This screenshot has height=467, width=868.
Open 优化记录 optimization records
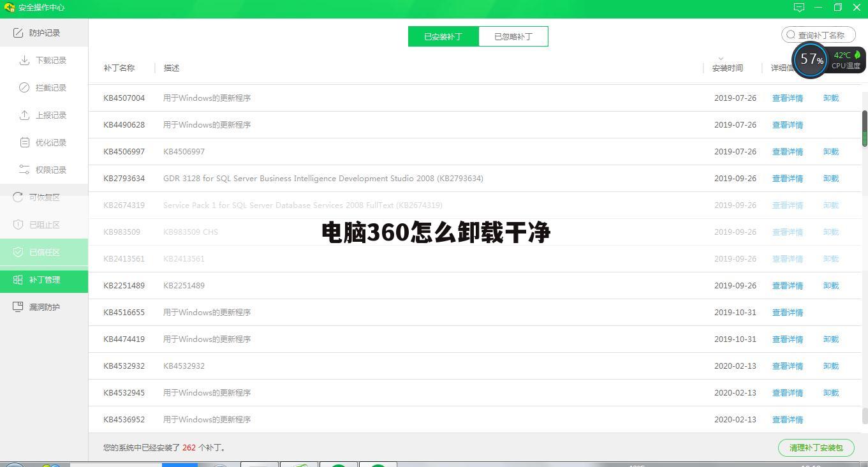(44, 142)
